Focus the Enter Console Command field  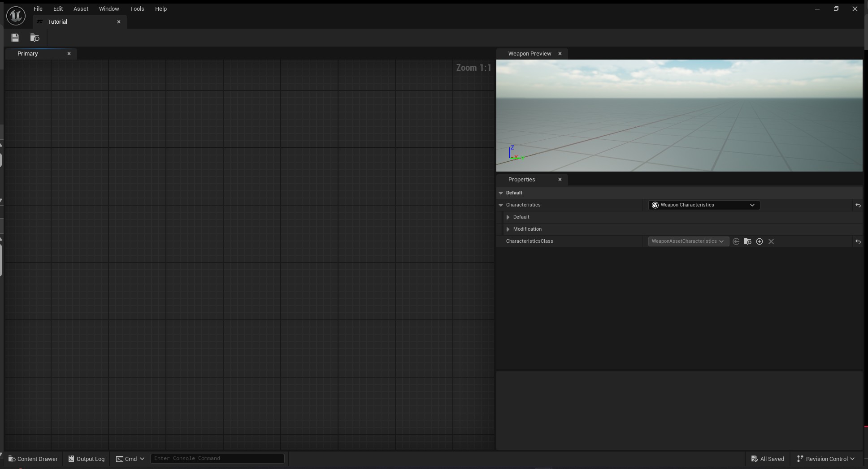click(x=217, y=458)
